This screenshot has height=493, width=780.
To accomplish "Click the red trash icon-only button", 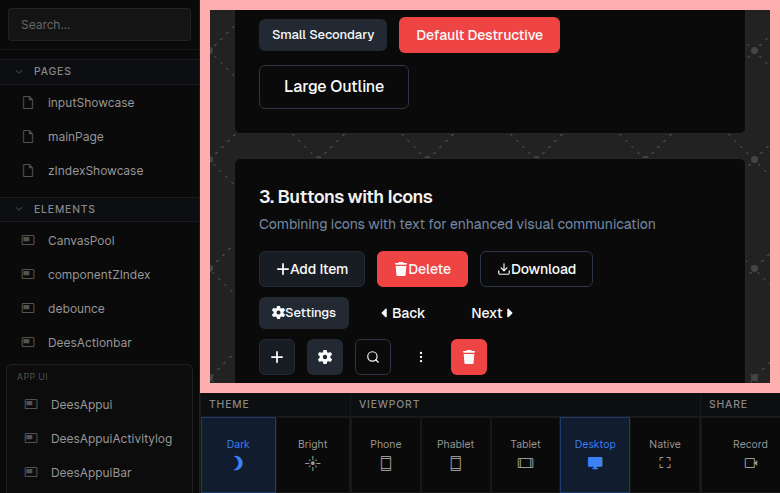I will coord(469,357).
